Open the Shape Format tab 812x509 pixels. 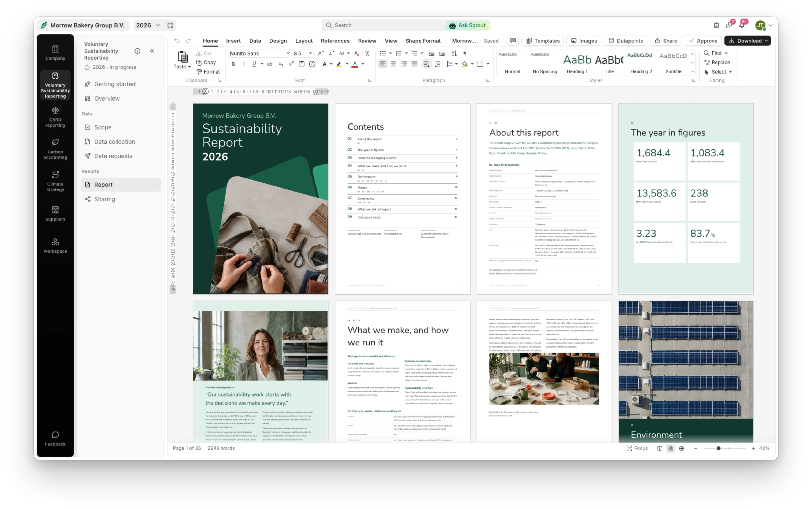(x=423, y=41)
